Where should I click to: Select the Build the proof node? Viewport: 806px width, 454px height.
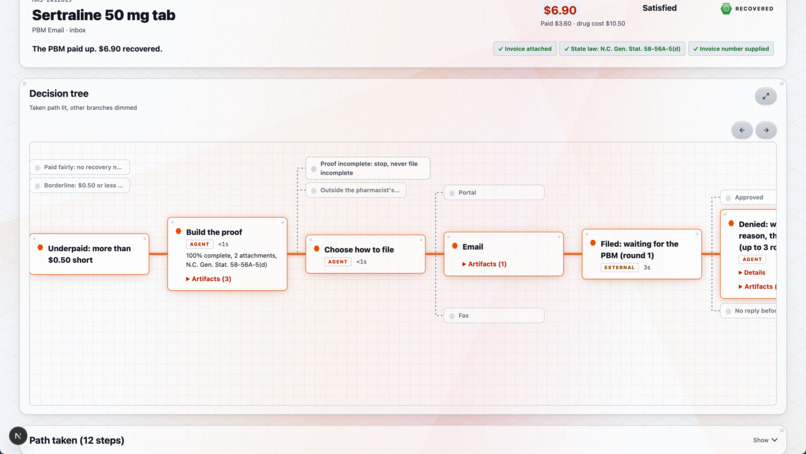[227, 254]
